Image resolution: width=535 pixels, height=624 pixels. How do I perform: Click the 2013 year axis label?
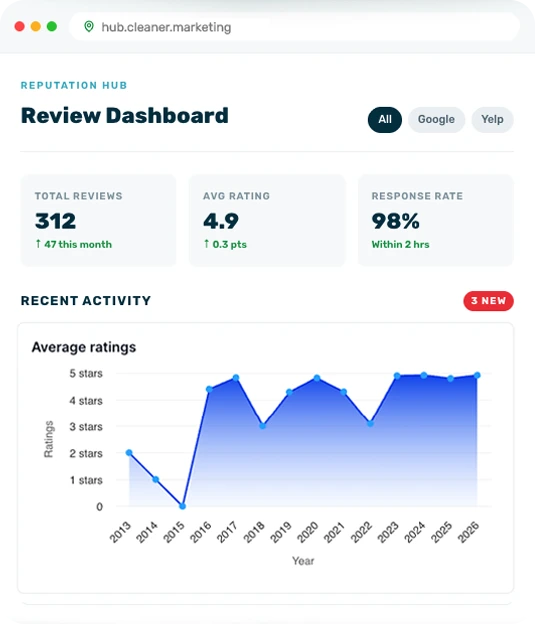pos(120,532)
